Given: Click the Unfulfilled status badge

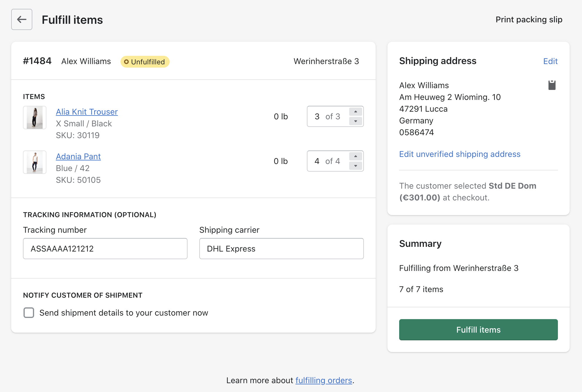Looking at the screenshot, I should pyautogui.click(x=145, y=62).
